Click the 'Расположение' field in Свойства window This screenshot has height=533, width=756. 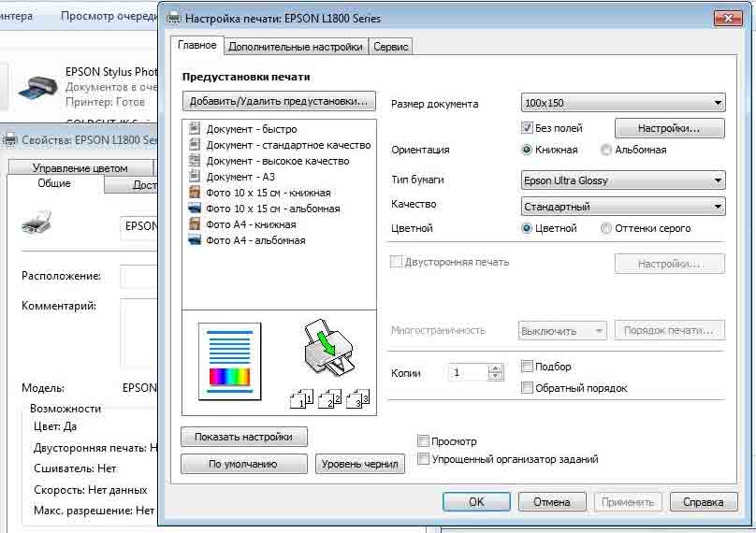pos(138,276)
